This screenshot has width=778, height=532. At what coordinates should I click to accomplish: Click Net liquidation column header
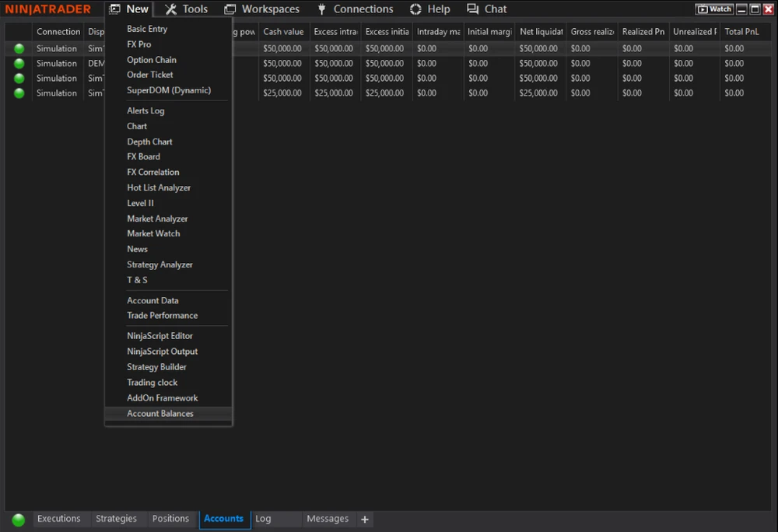[541, 32]
